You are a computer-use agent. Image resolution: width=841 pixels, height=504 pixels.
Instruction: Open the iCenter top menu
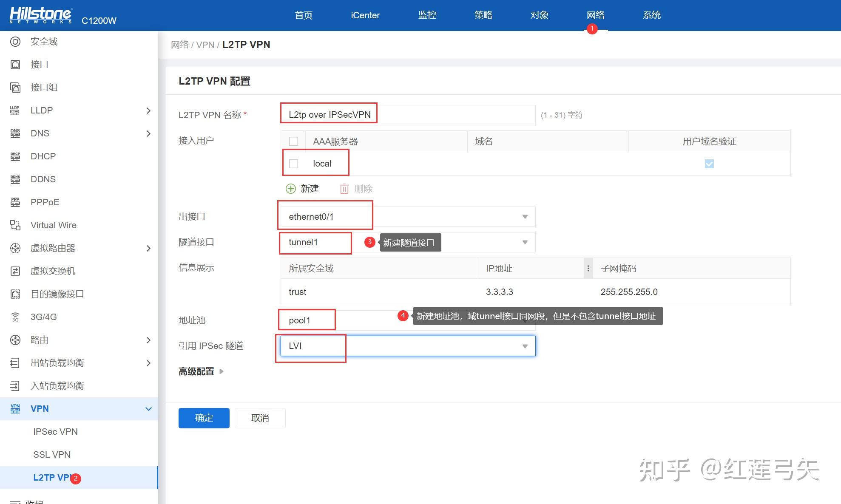(365, 15)
